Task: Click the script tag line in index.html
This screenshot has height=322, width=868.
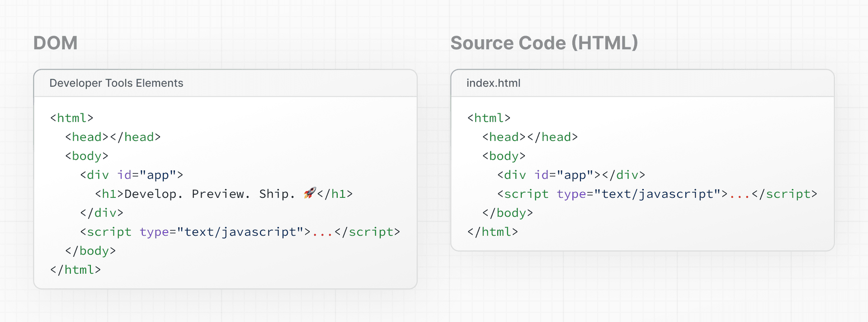Action: tap(657, 194)
